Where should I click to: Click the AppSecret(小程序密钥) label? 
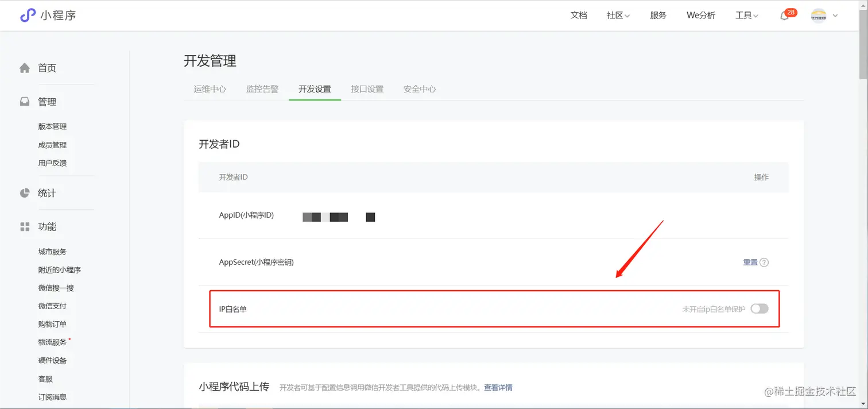(256, 263)
